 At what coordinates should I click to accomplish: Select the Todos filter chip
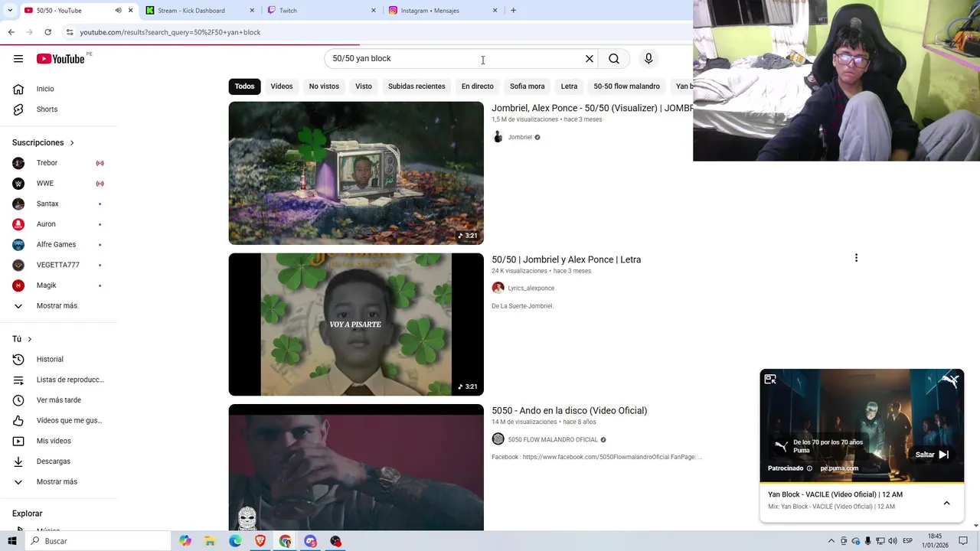[x=245, y=86]
